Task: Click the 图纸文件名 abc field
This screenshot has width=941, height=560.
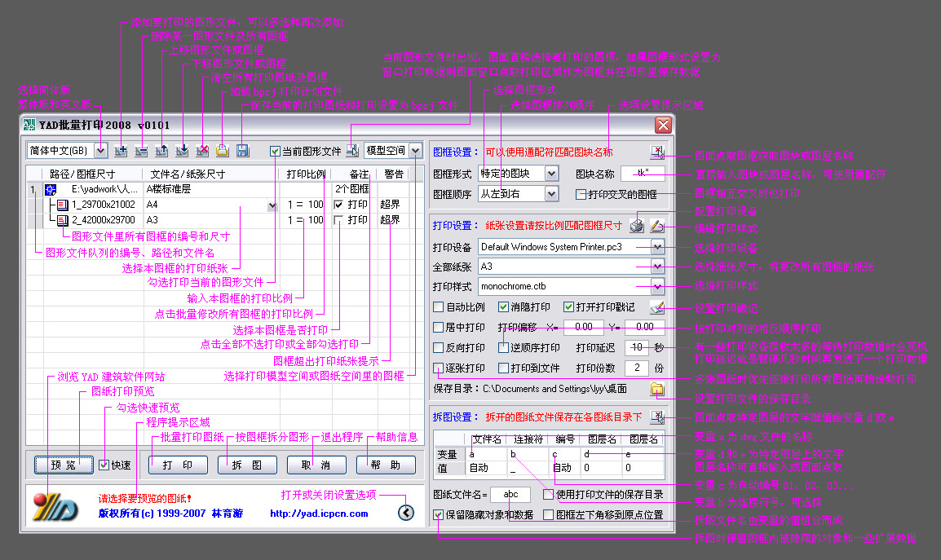Action: tap(510, 495)
